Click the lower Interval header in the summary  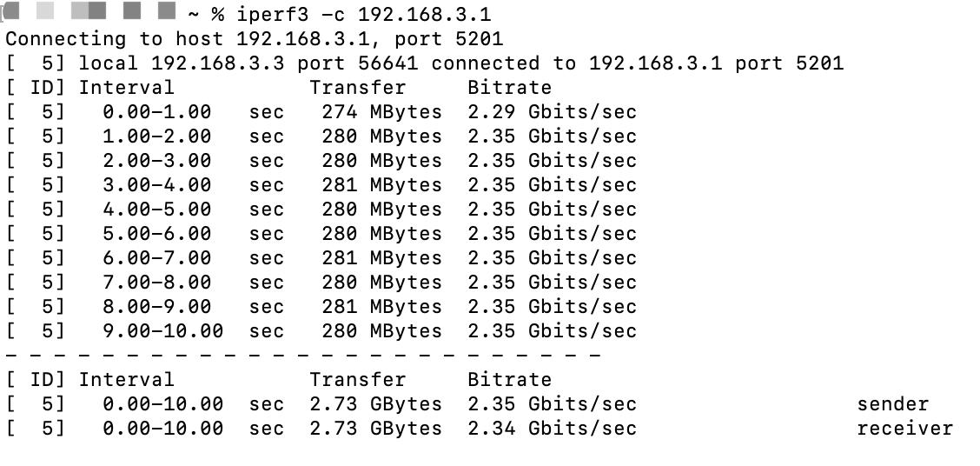(x=126, y=380)
